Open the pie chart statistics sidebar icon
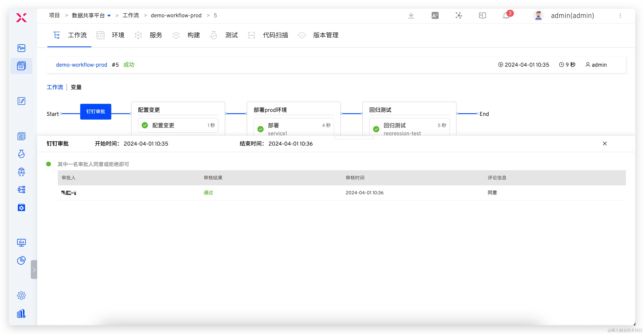This screenshot has height=334, width=644. [x=21, y=260]
